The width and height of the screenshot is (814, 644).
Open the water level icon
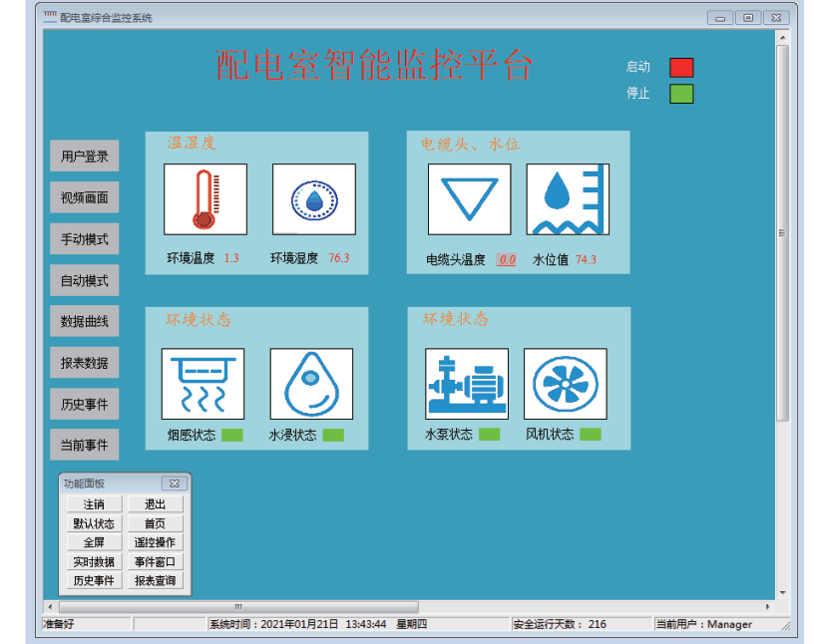[568, 199]
